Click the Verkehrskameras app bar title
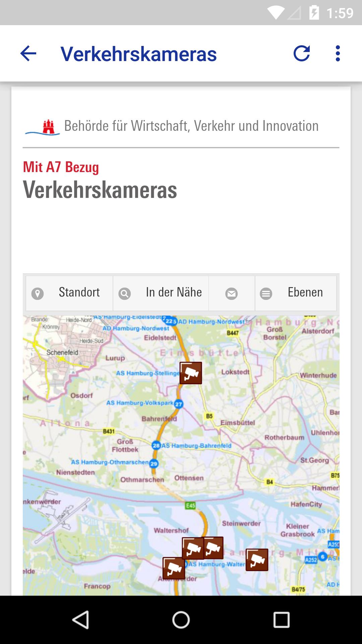362x644 pixels. point(138,54)
